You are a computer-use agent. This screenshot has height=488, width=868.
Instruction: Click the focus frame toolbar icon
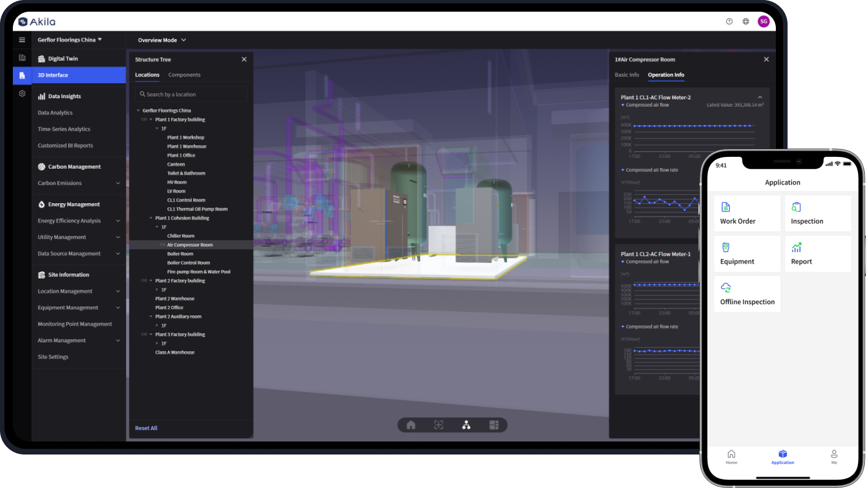pos(438,425)
